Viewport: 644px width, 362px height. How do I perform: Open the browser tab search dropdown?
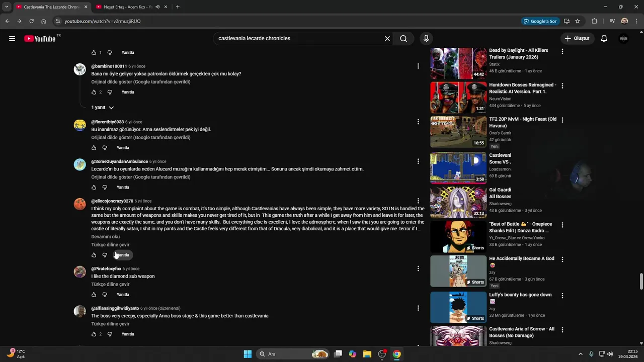7,7
